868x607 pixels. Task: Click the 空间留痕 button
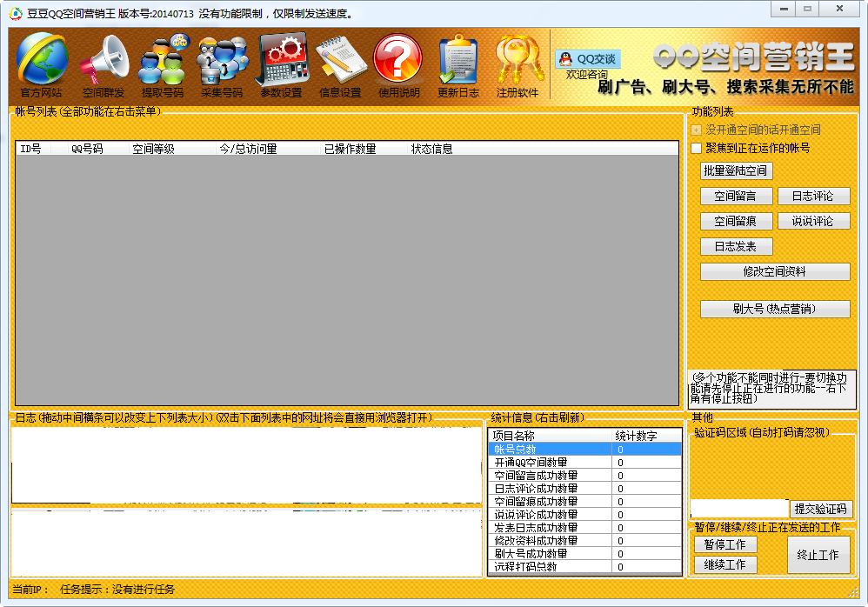tap(736, 222)
